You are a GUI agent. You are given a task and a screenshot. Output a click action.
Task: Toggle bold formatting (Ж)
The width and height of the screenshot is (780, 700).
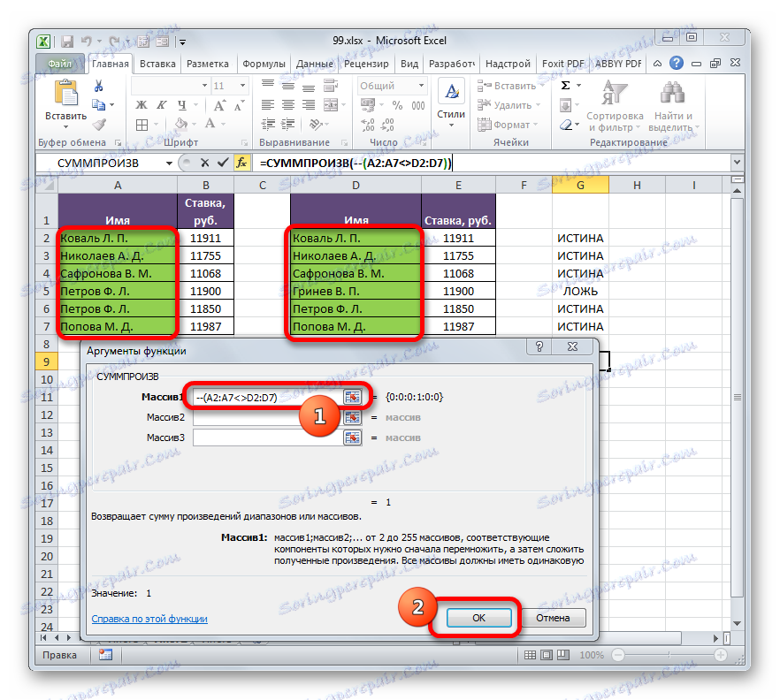[x=141, y=104]
